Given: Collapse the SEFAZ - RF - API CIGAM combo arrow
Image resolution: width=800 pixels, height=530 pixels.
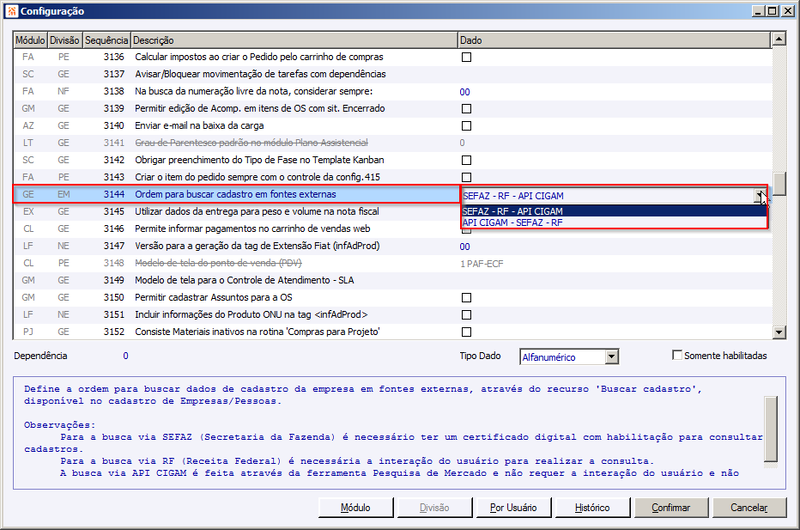Looking at the screenshot, I should tap(760, 196).
